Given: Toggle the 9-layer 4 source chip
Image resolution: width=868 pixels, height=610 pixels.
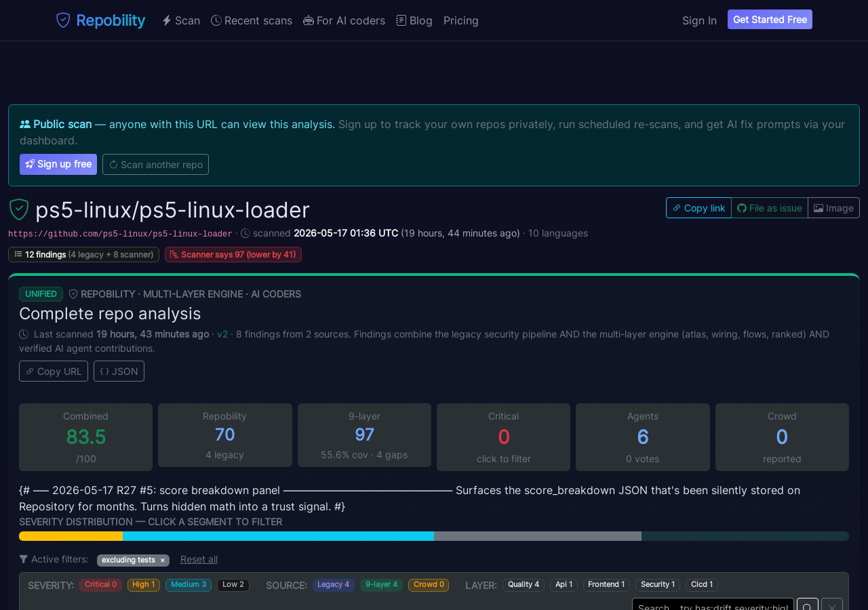Looking at the screenshot, I should coord(381,585).
